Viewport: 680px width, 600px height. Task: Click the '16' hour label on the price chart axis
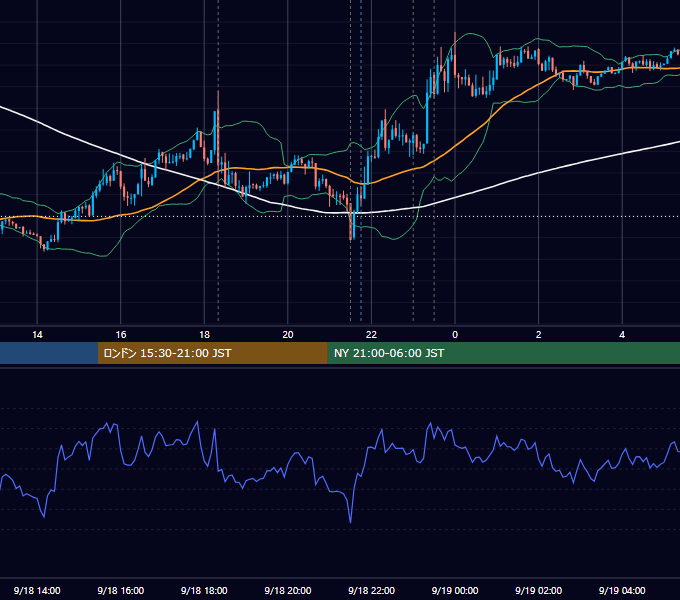(121, 335)
